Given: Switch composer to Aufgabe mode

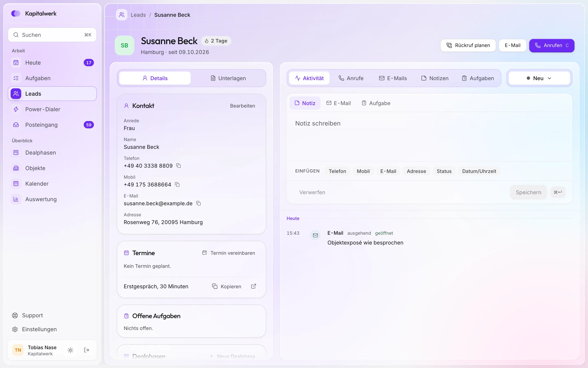Looking at the screenshot, I should (x=376, y=103).
